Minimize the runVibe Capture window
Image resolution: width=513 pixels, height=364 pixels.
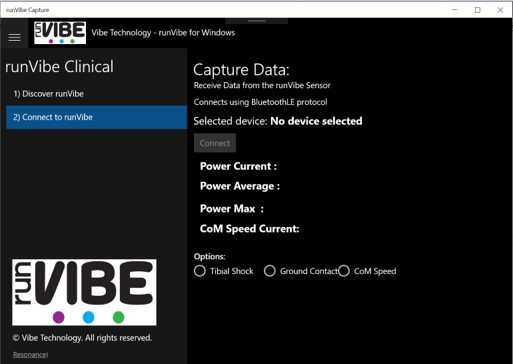click(454, 10)
